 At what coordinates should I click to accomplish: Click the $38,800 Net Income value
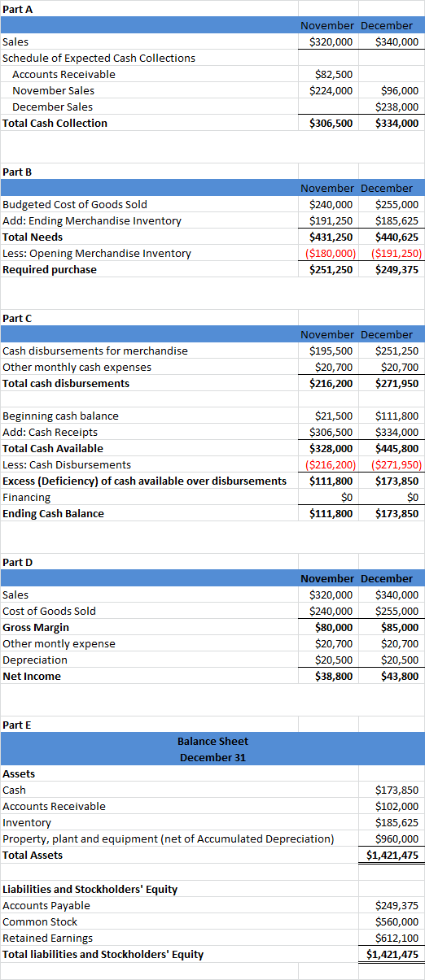(334, 676)
